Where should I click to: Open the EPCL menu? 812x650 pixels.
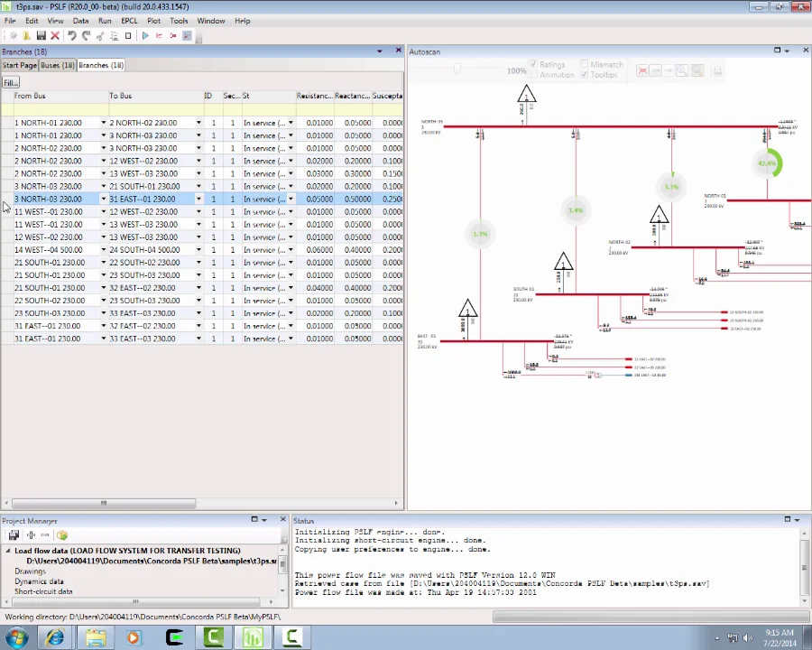pos(129,21)
